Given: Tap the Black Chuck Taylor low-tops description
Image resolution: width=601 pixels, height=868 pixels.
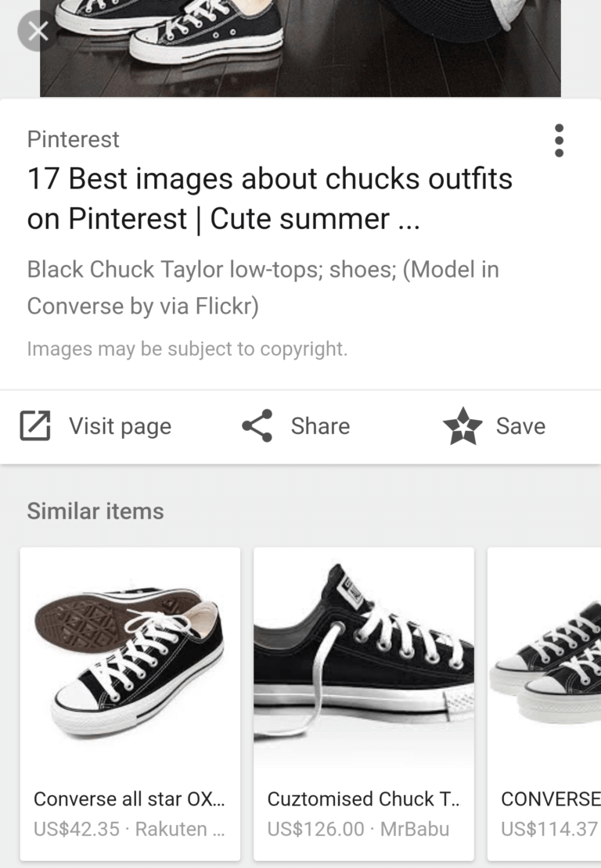Looking at the screenshot, I should [x=263, y=287].
